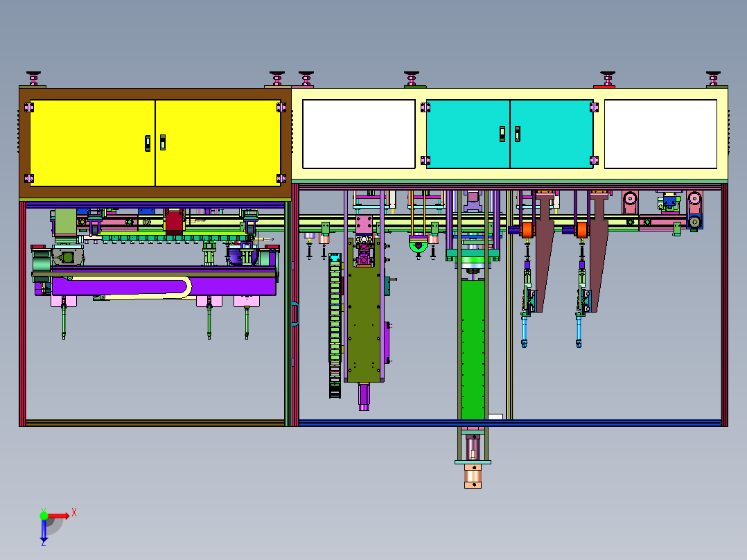747x560 pixels.
Task: Click the red X axis arrow on triad
Action: click(59, 516)
